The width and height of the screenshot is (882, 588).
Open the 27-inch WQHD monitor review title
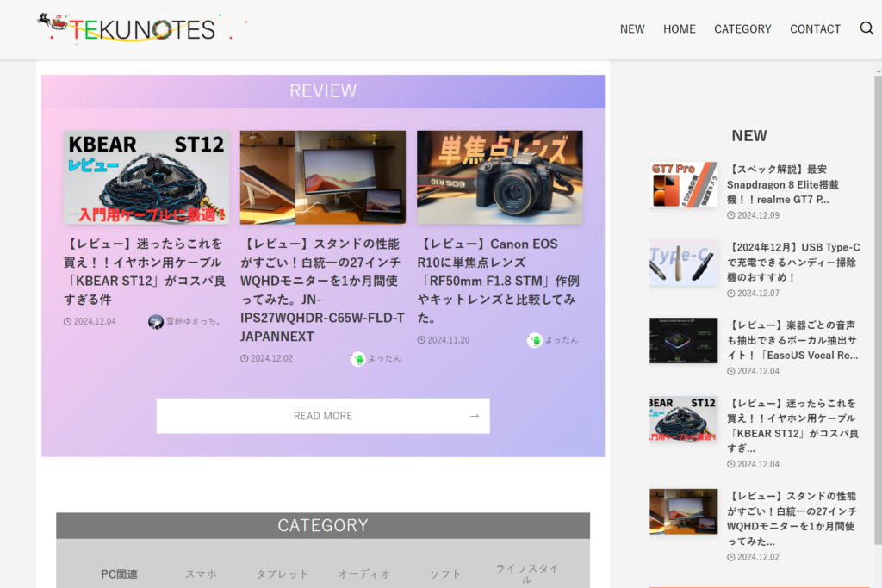(322, 290)
